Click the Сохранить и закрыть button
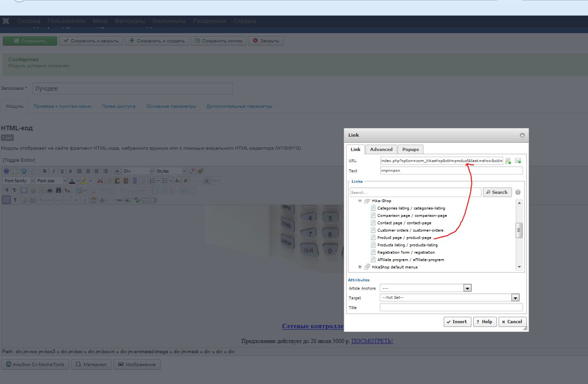Viewport: 588px width, 384px height. (x=91, y=41)
